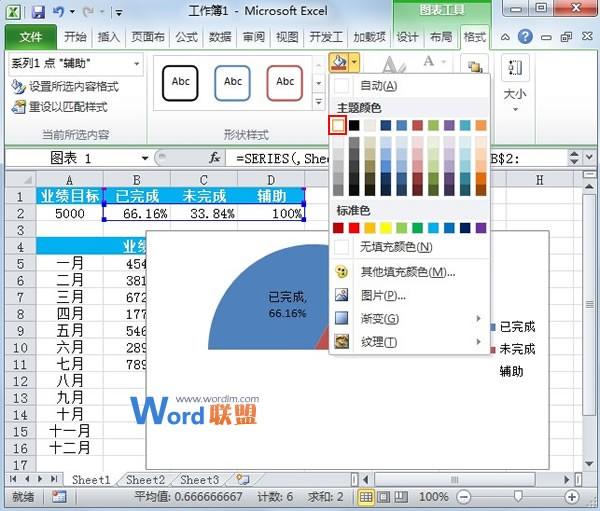The width and height of the screenshot is (600, 511).
Task: Click the shape fill paint bucket icon
Action: point(338,63)
